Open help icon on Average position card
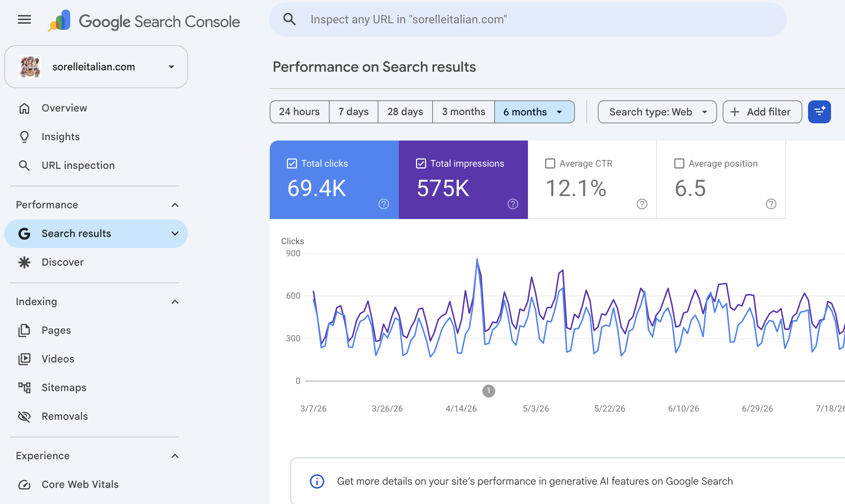This screenshot has width=845, height=504. pyautogui.click(x=771, y=204)
